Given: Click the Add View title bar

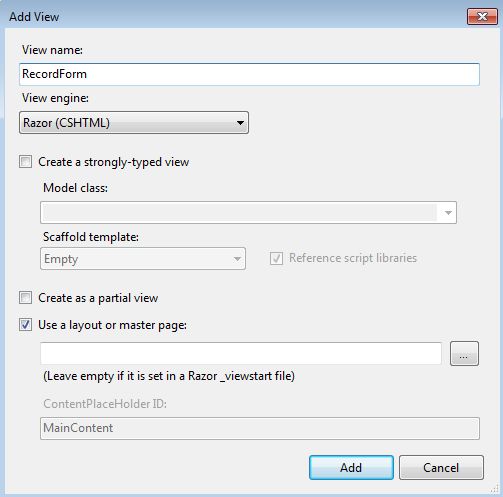Looking at the screenshot, I should coord(233,16).
